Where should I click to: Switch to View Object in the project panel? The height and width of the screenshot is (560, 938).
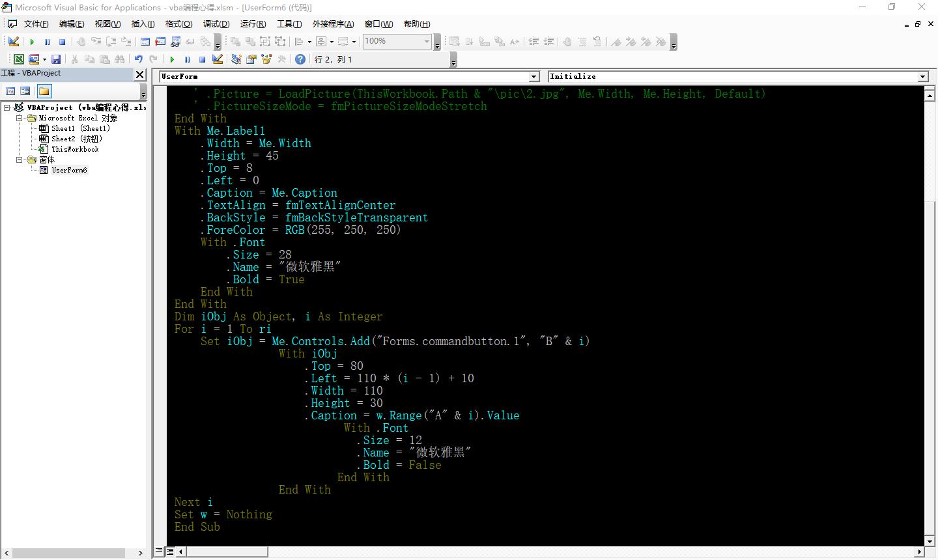25,91
